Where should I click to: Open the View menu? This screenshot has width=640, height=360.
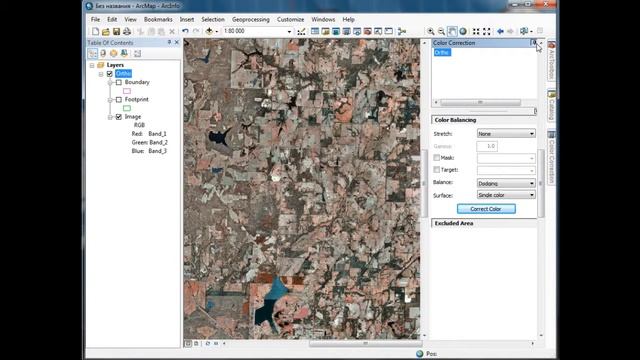pyautogui.click(x=130, y=19)
